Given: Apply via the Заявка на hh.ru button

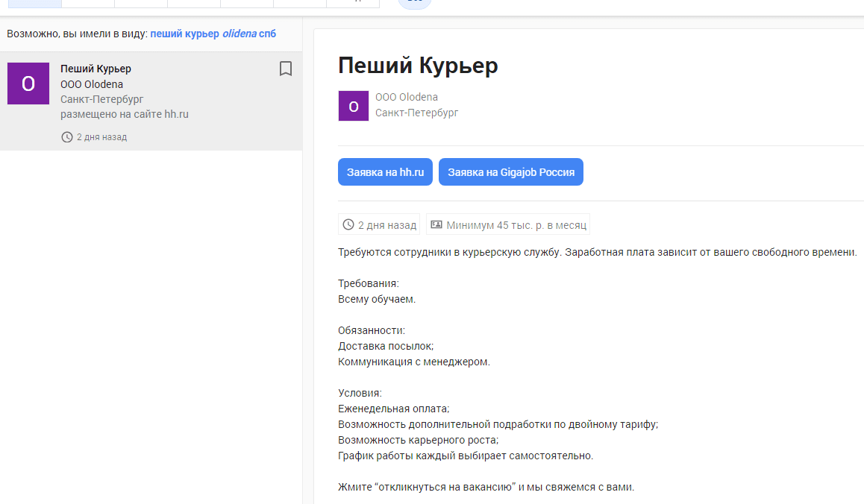Looking at the screenshot, I should 385,172.
